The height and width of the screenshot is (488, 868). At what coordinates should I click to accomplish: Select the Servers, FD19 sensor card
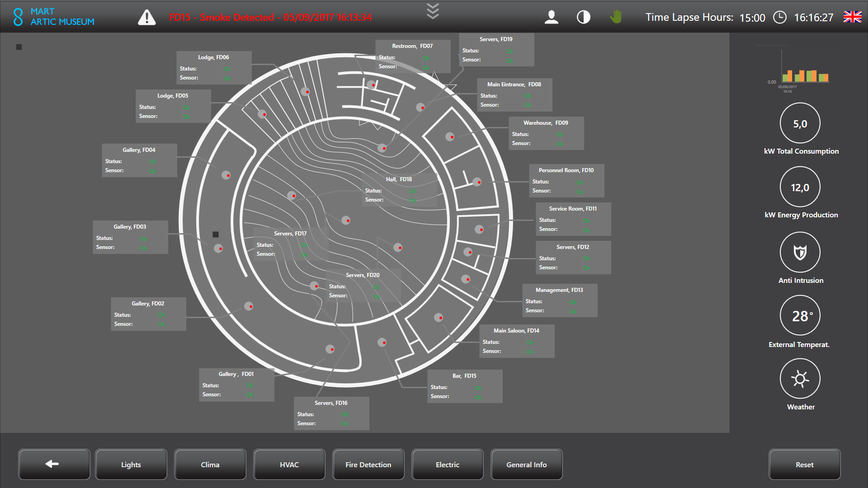(496, 50)
